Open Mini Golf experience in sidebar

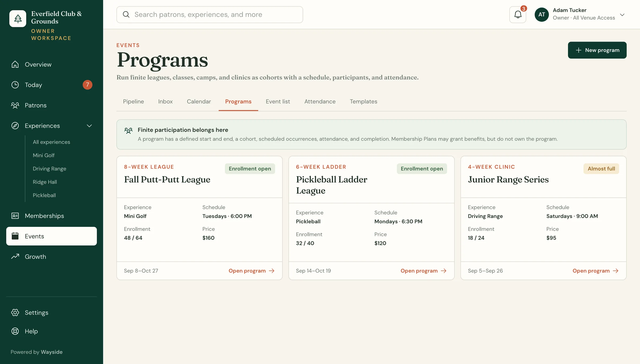(43, 155)
